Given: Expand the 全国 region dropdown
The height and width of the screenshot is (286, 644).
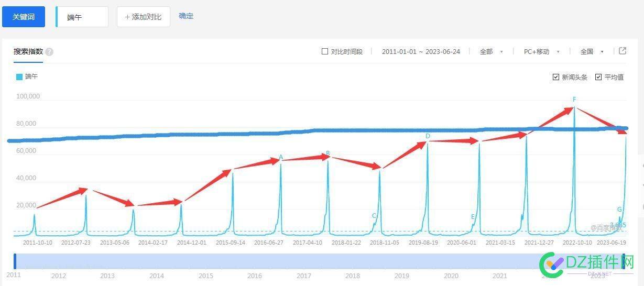Looking at the screenshot, I should (592, 51).
